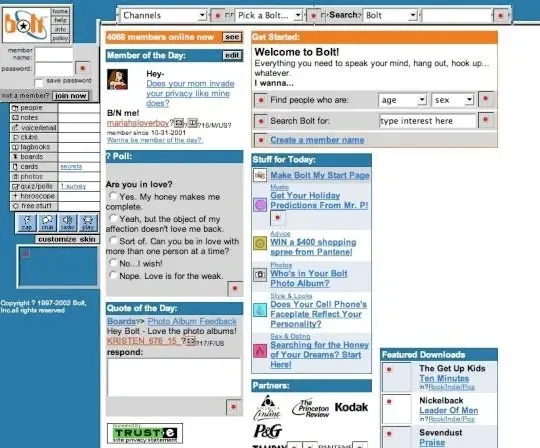Screen dimensions: 540x448
Task: Click the TRUSTe privacy badge
Action: coord(145,433)
